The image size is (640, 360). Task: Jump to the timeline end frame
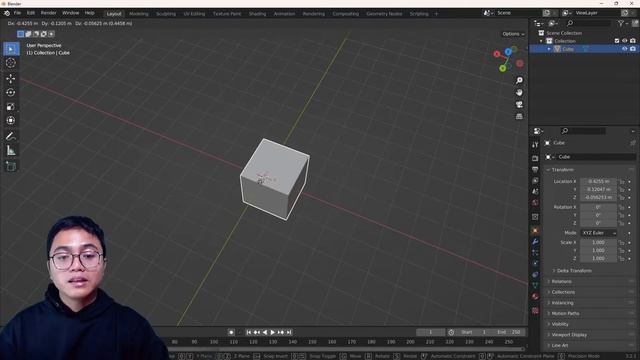point(289,332)
